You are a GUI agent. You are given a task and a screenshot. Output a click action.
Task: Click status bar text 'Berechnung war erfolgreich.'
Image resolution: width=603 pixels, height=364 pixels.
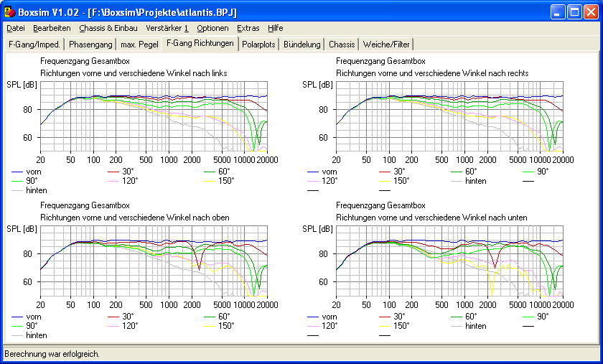pos(52,354)
